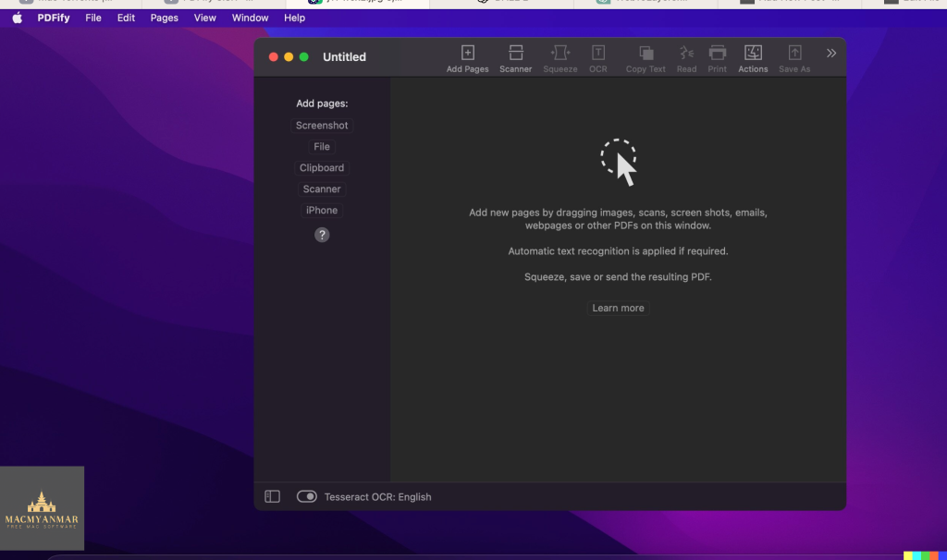Toggle the sidebar using the bottom-bar icon

tap(273, 496)
